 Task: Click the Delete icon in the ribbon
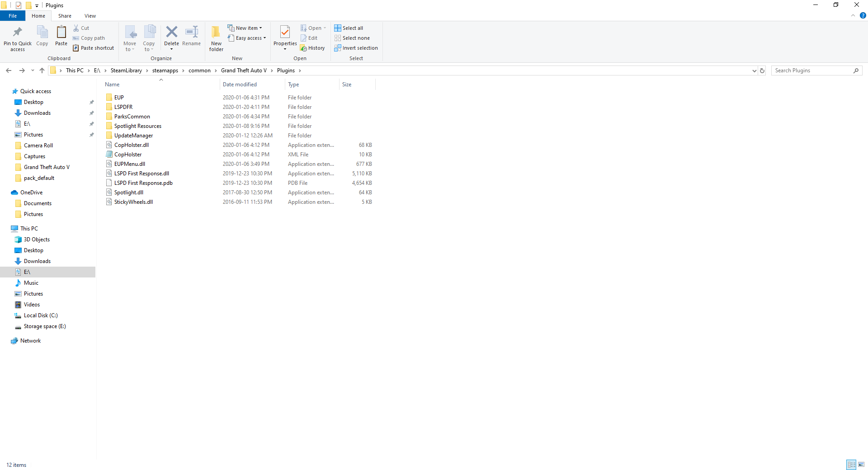171,32
